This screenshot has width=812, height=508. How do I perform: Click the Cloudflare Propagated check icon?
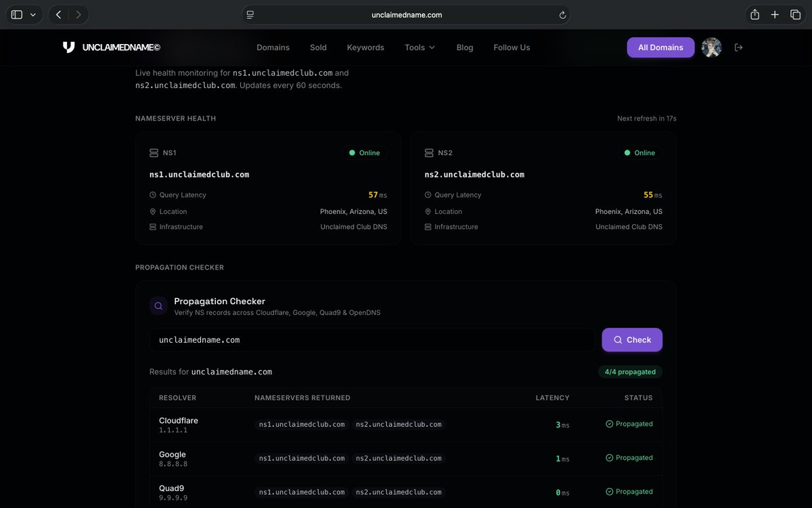point(609,424)
